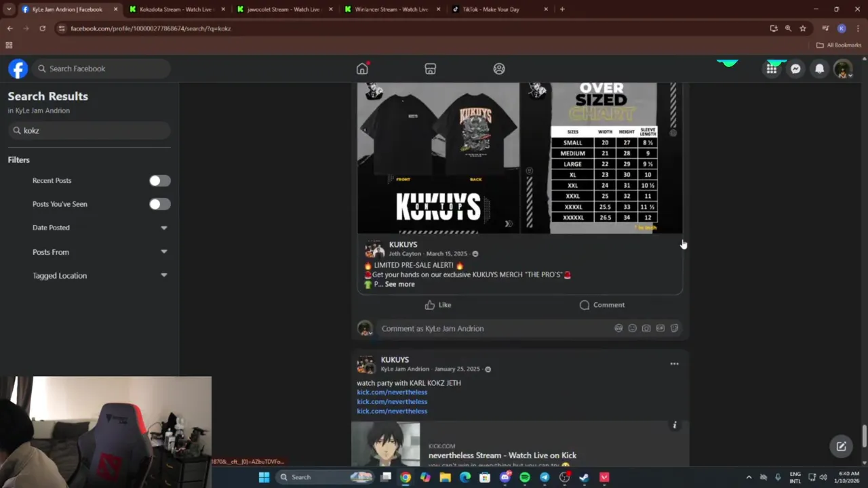Open the nevertheless Stream link preview title

[x=502, y=455]
